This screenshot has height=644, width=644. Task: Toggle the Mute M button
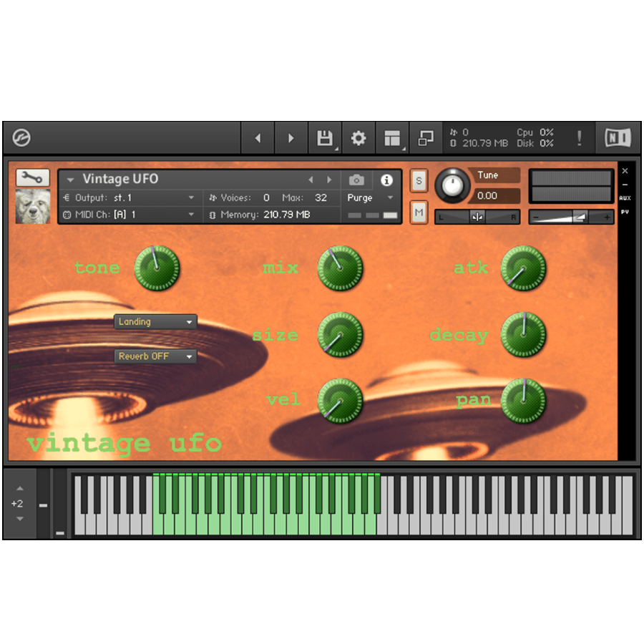419,213
